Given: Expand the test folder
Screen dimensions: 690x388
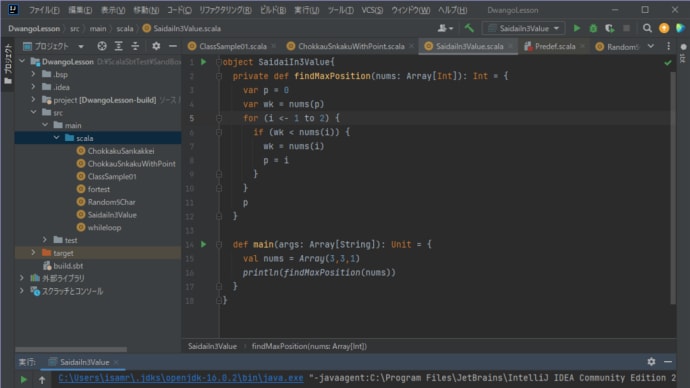Looking at the screenshot, I should pyautogui.click(x=45, y=240).
